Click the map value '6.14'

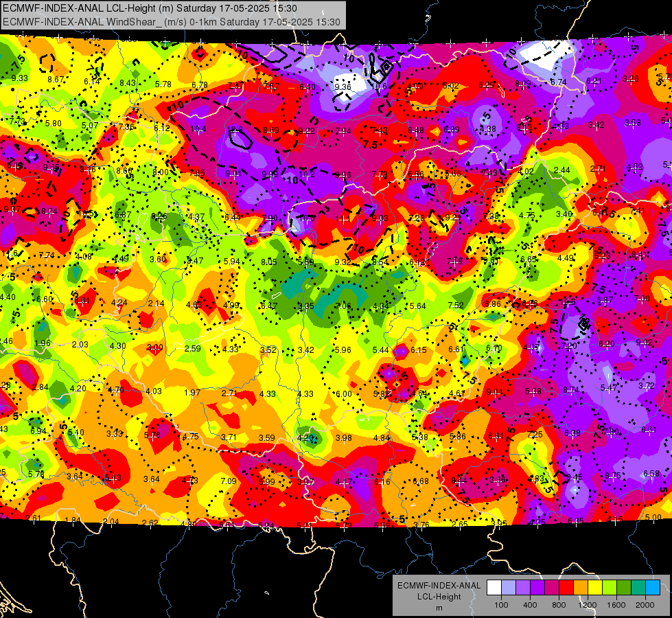[92, 81]
